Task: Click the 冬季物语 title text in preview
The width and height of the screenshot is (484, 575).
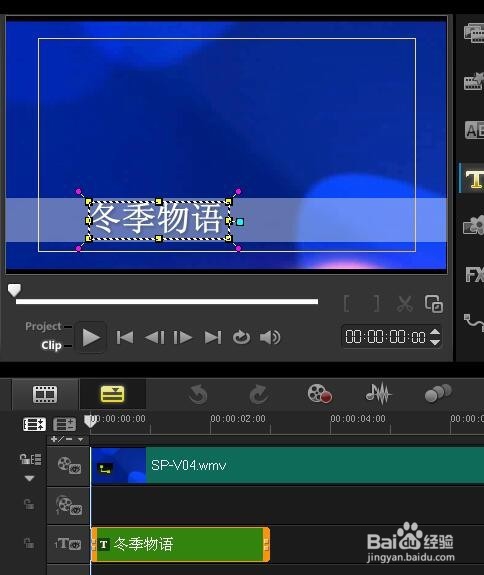Action: [x=157, y=219]
